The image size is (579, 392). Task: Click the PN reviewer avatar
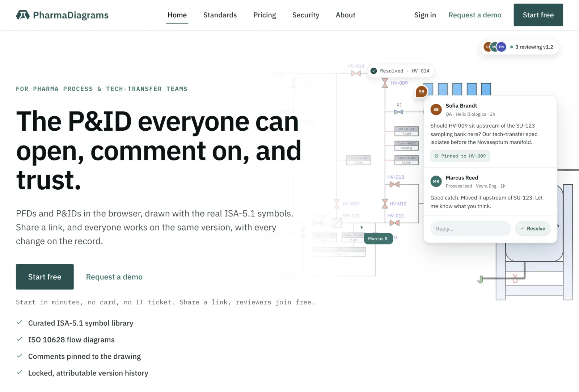[x=501, y=47]
